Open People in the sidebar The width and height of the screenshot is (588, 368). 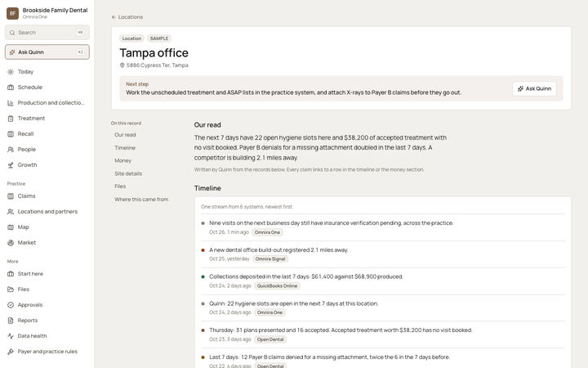pyautogui.click(x=47, y=150)
